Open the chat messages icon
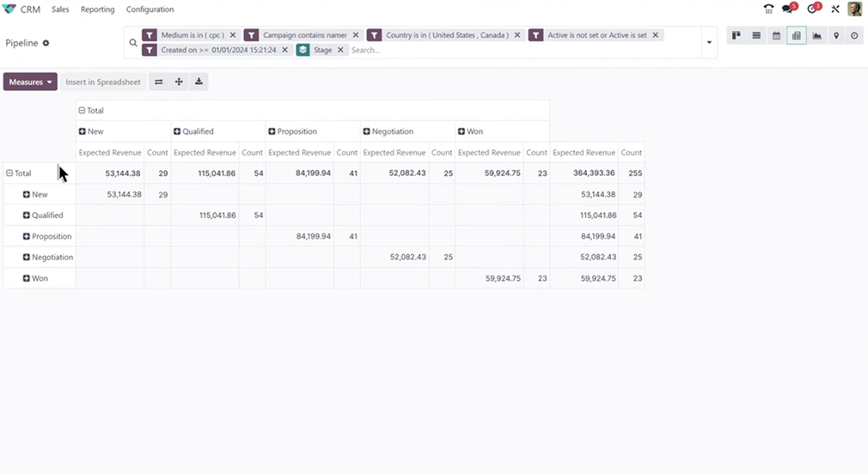The image size is (868, 474). point(787,9)
